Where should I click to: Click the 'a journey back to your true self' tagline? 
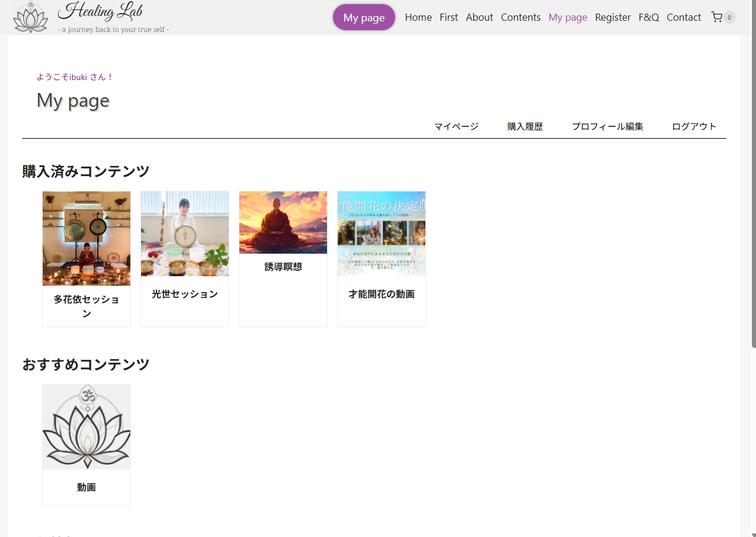[x=113, y=29]
